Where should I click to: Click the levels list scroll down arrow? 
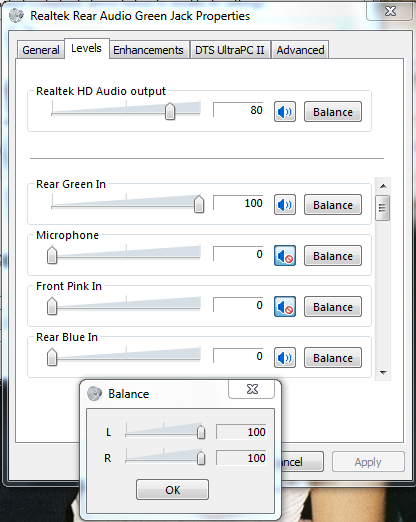click(x=383, y=373)
